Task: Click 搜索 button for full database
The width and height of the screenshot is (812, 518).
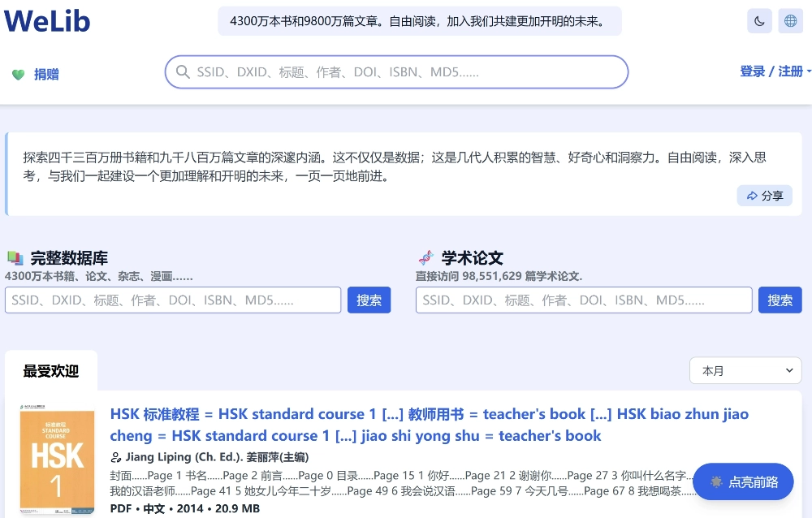Action: point(369,300)
